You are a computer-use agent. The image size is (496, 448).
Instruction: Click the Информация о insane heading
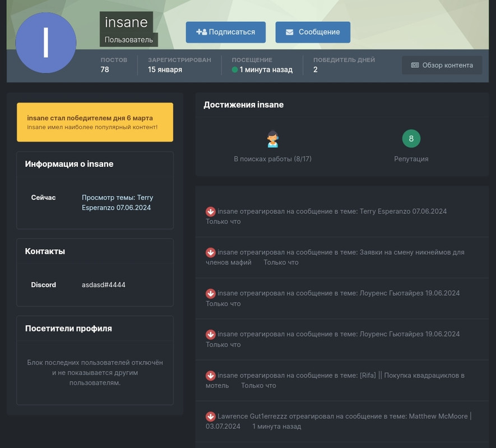click(x=69, y=164)
